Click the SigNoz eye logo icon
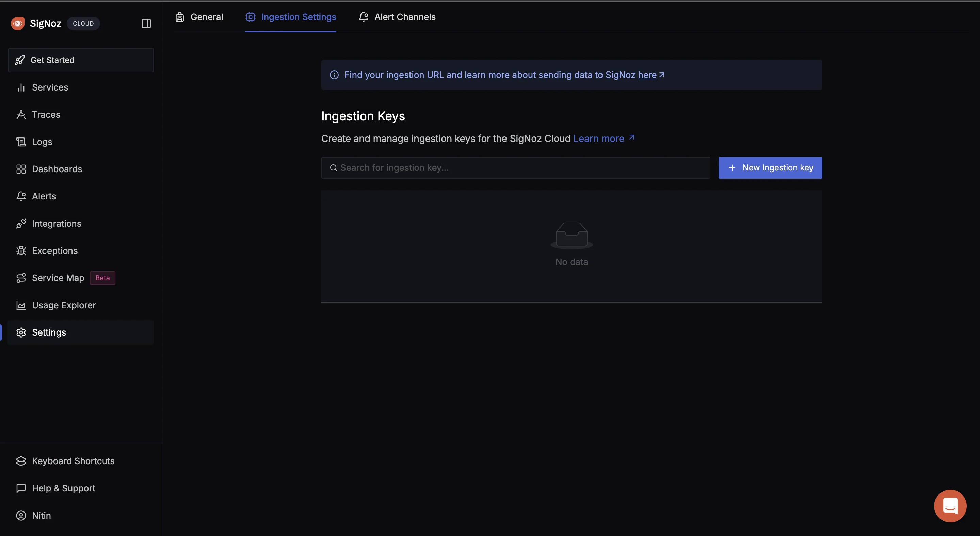 click(17, 23)
